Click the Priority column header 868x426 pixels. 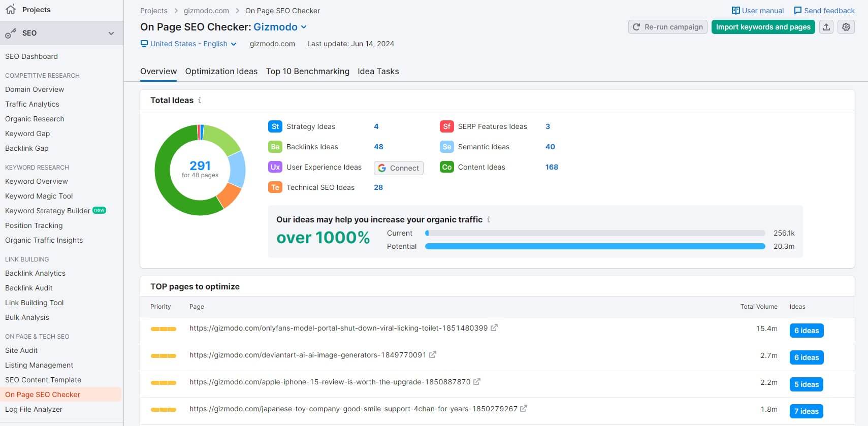click(x=160, y=307)
